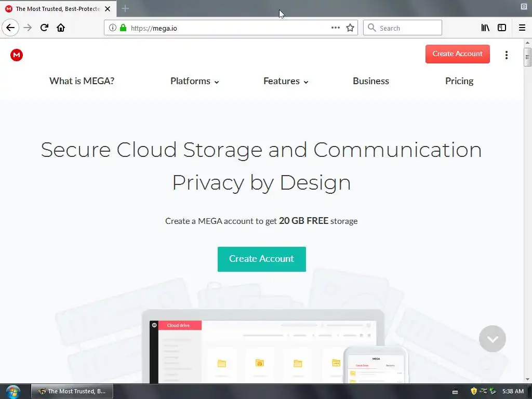
Task: Open the Business menu item
Action: click(x=371, y=81)
